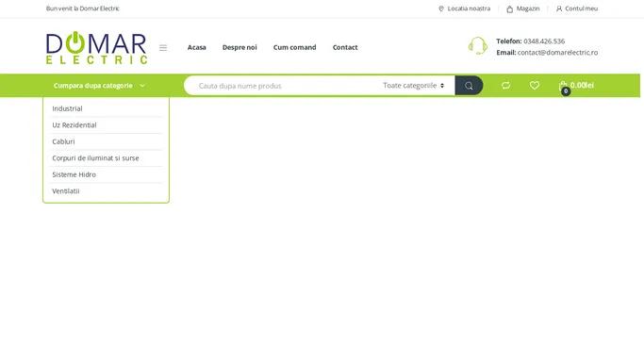Open Corpuri de iluminat si surse

pos(95,158)
